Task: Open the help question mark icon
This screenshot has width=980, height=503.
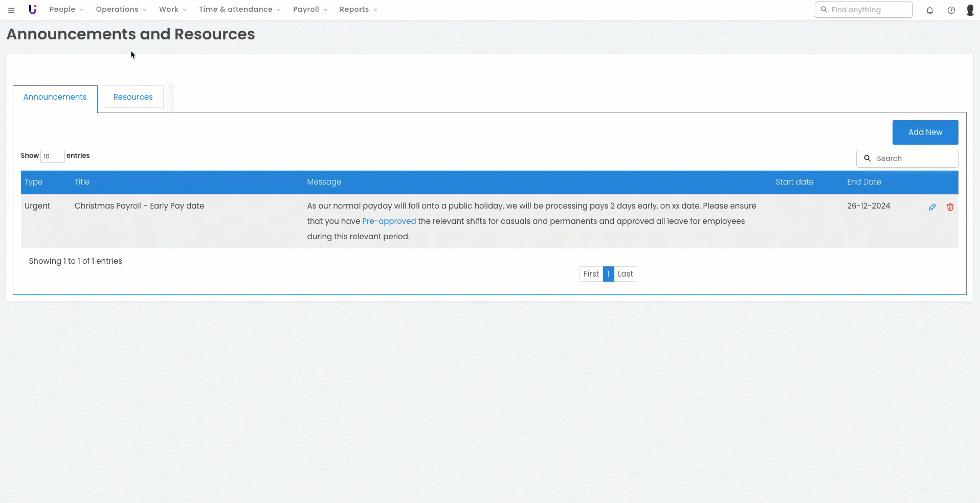Action: pyautogui.click(x=951, y=10)
